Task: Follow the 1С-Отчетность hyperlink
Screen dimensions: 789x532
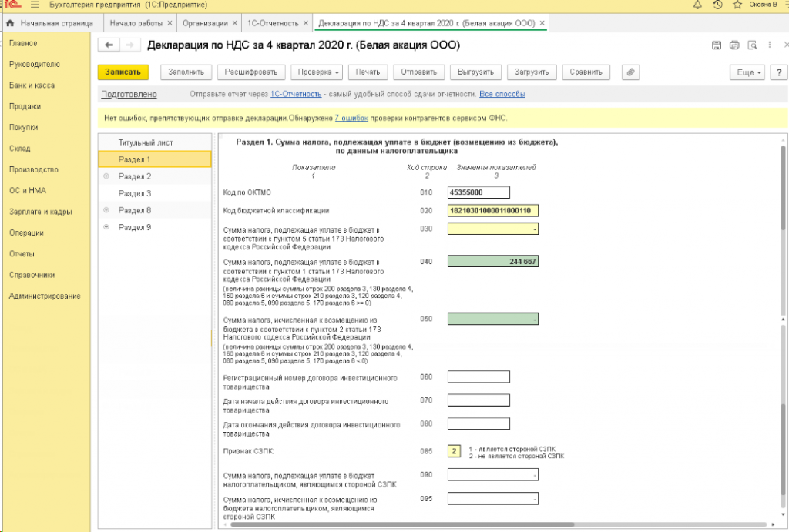Action: pyautogui.click(x=296, y=94)
